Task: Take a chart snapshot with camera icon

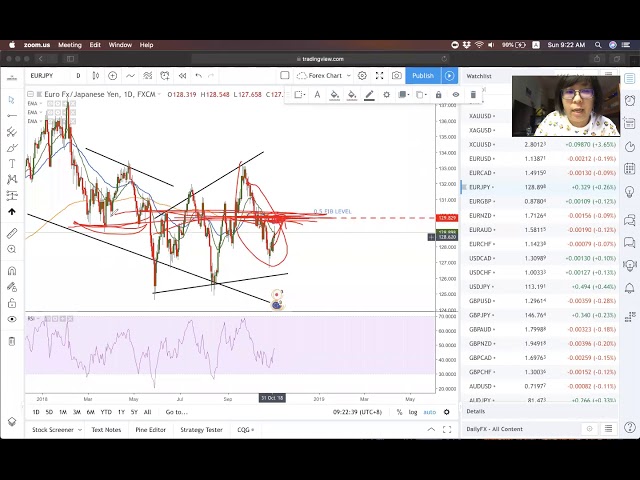Action: [x=397, y=76]
